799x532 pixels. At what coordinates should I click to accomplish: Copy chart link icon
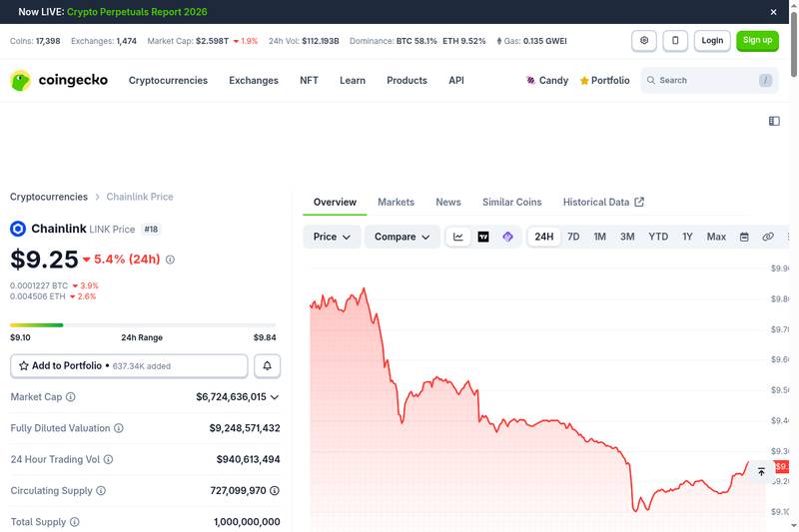768,237
